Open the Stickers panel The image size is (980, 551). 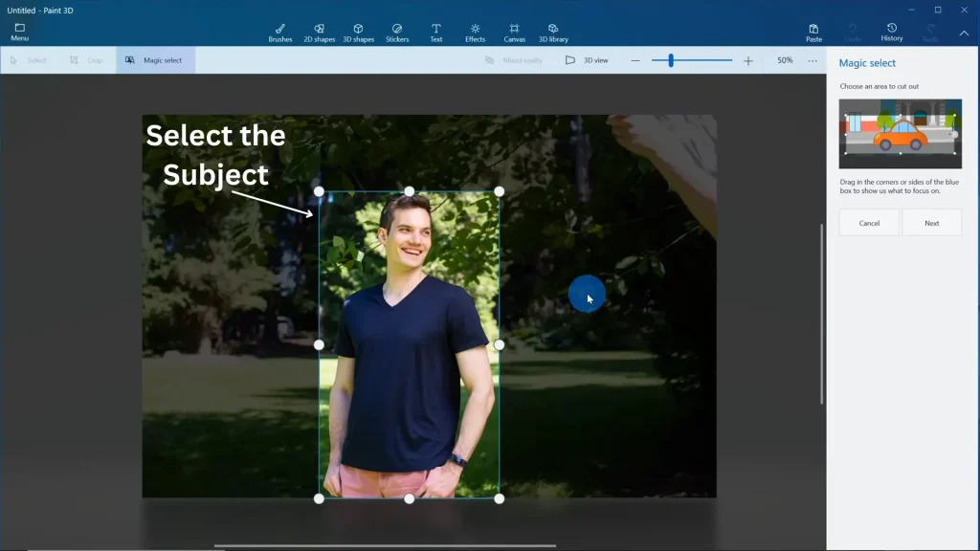[397, 33]
